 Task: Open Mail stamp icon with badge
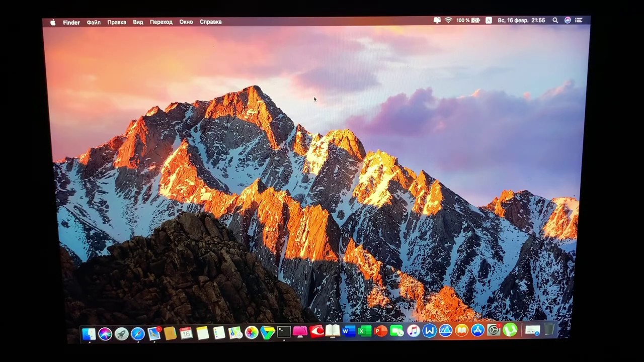[154, 333]
